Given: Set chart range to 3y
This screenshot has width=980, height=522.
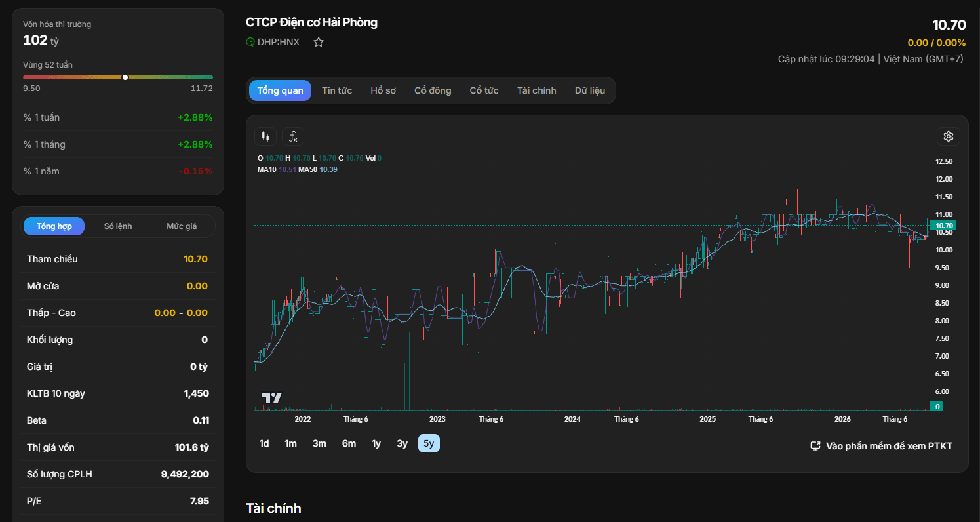Looking at the screenshot, I should [402, 444].
